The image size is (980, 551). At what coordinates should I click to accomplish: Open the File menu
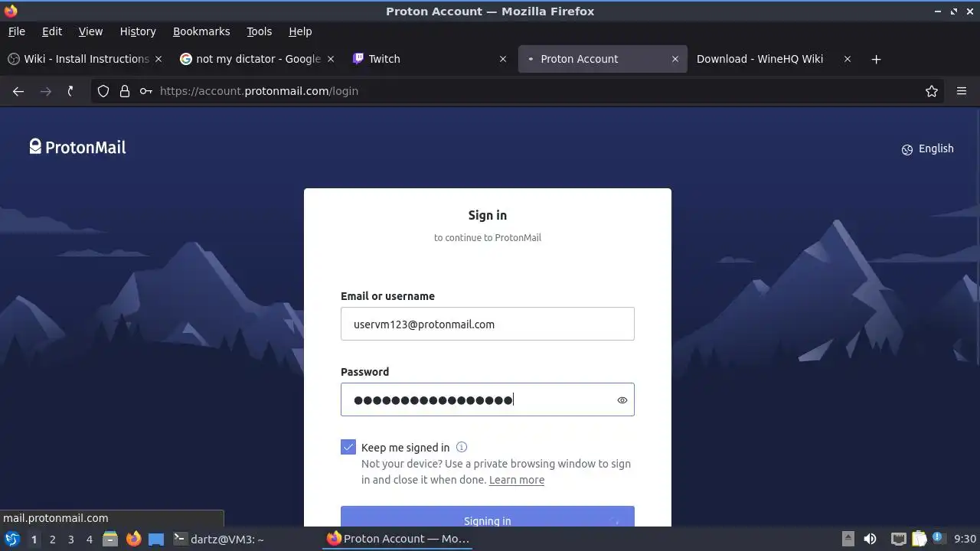[x=16, y=31]
